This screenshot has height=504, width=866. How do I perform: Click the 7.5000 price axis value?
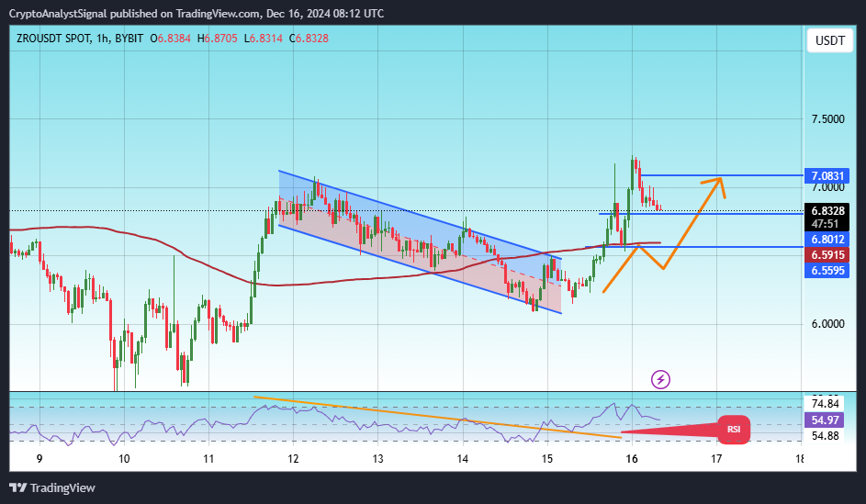coord(828,119)
